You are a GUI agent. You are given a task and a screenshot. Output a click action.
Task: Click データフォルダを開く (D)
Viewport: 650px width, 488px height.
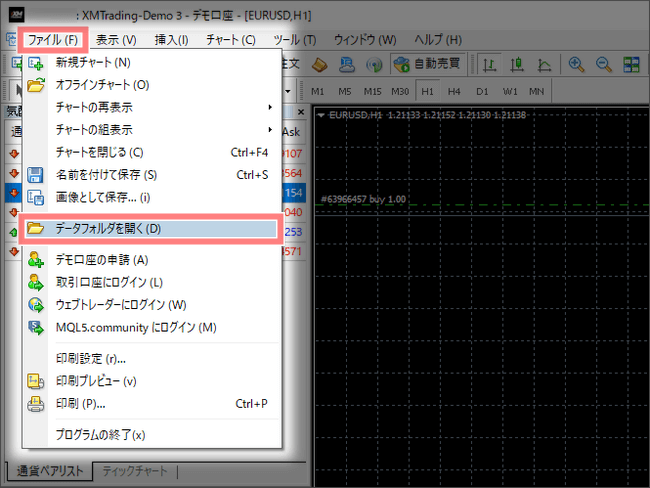152,229
